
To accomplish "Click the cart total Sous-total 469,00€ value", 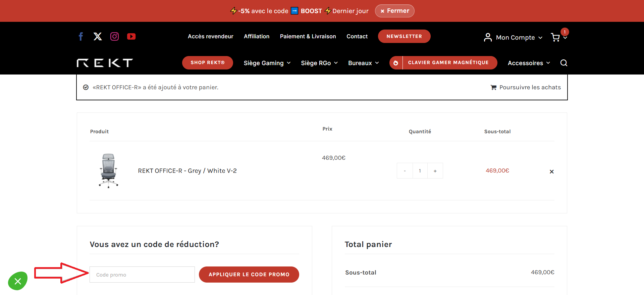I will tap(543, 272).
